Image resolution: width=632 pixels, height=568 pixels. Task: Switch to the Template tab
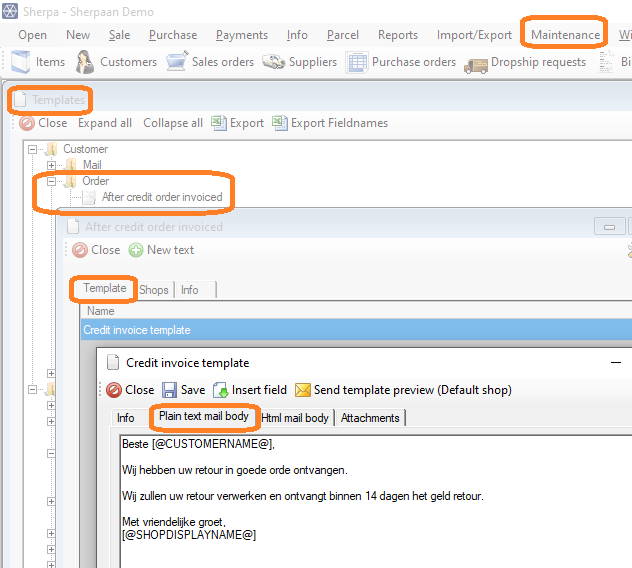click(x=105, y=288)
